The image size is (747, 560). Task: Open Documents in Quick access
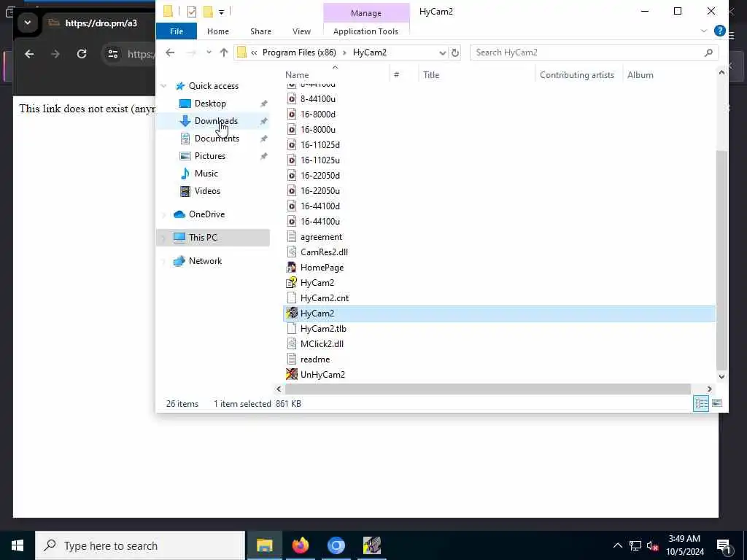tap(217, 139)
